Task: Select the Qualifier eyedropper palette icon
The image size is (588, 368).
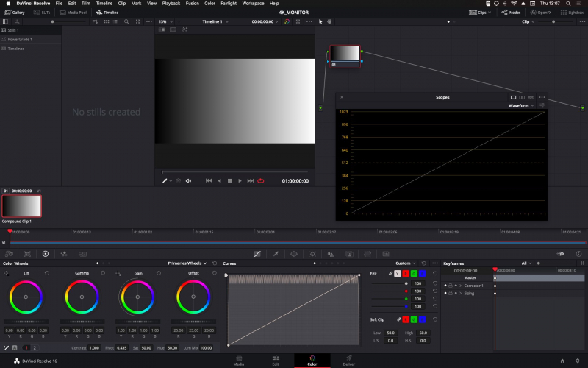Action: [276, 253]
